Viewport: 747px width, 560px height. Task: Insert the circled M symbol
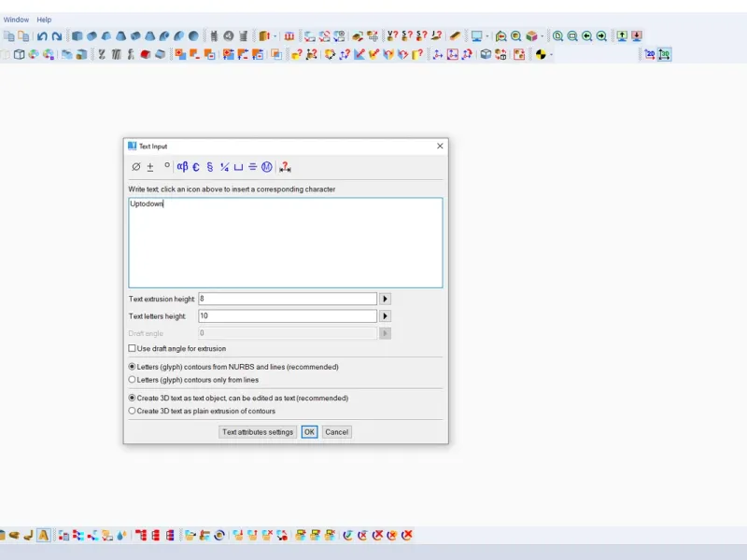(x=267, y=167)
